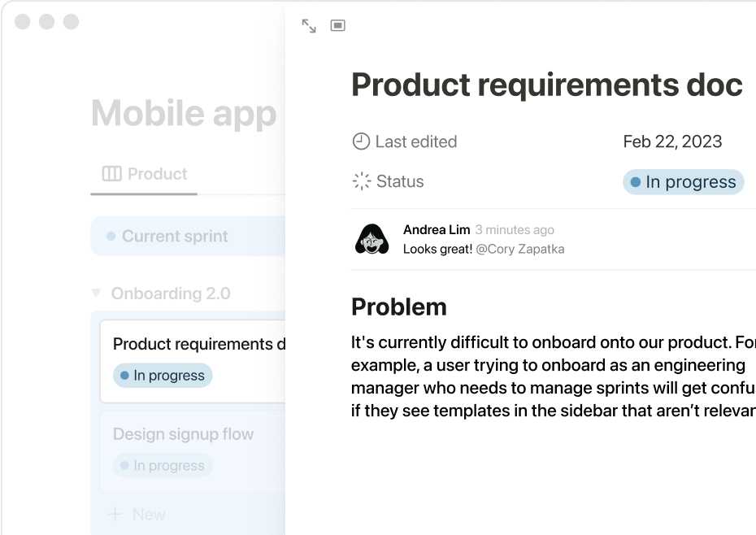The height and width of the screenshot is (535, 756).
Task: Click In progress tag on Design signup flow
Action: [x=162, y=466]
